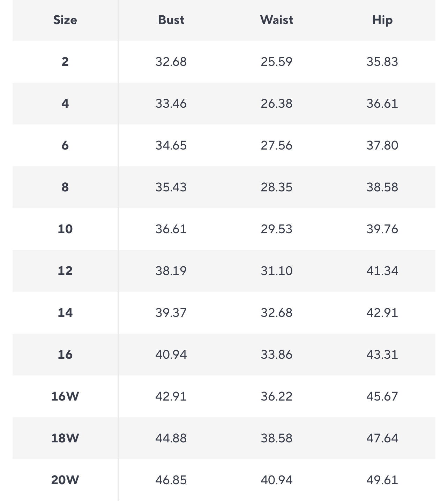Select waist value 36.22 for size 16W

coord(277,396)
